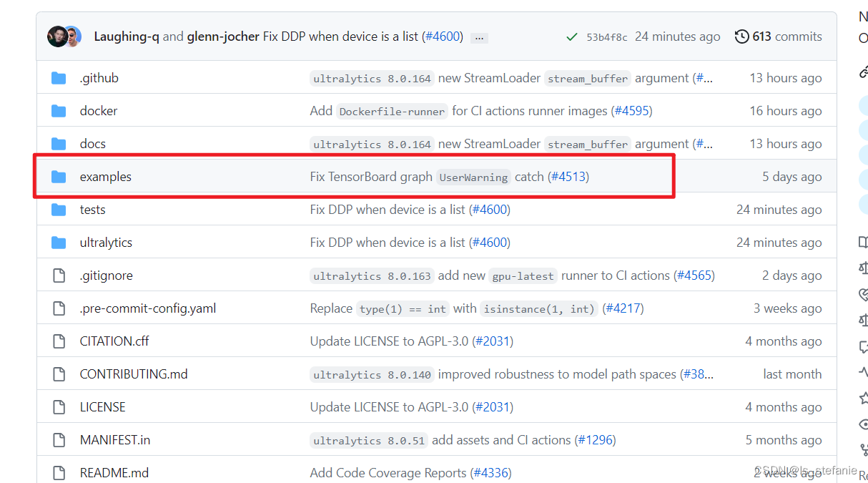Open the LICENSE file
The height and width of the screenshot is (483, 868).
click(102, 407)
